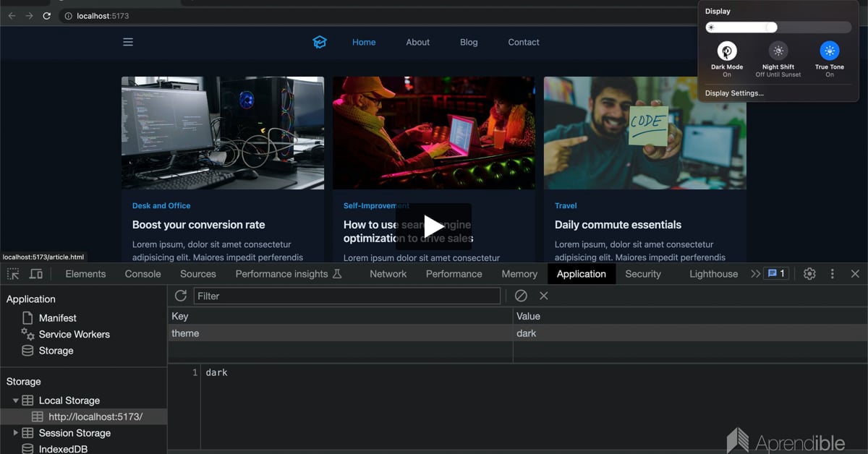Click the graduation cap site logo
Viewport: 868px width, 454px height.
coord(320,42)
